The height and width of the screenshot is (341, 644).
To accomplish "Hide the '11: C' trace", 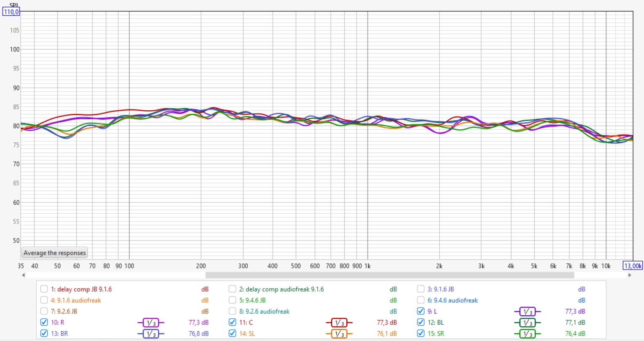I will (x=232, y=322).
